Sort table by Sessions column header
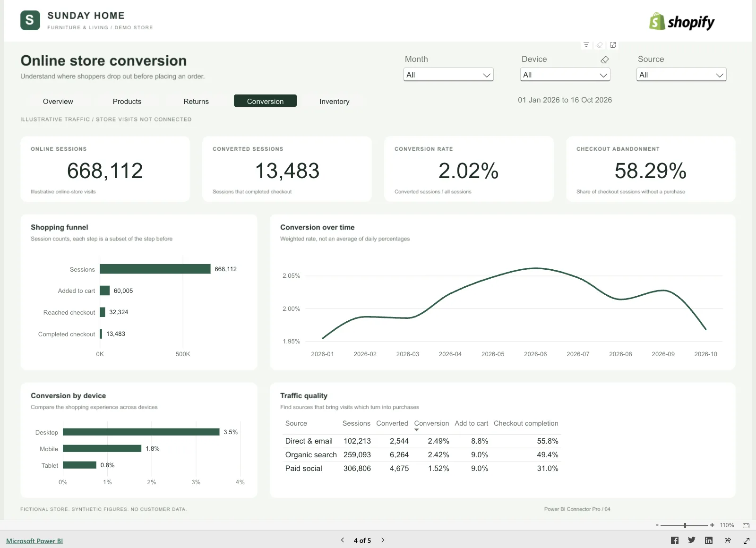The height and width of the screenshot is (548, 756). [x=356, y=423]
